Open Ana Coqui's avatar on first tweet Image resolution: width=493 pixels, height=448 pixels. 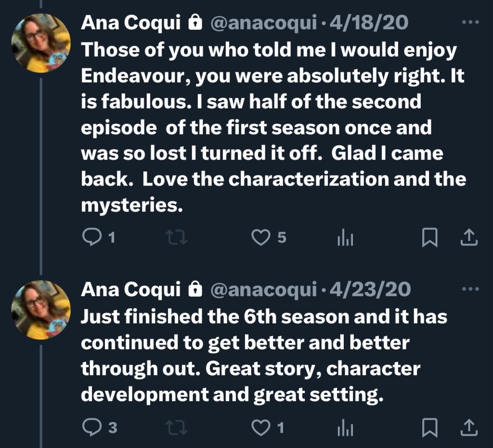click(x=41, y=43)
